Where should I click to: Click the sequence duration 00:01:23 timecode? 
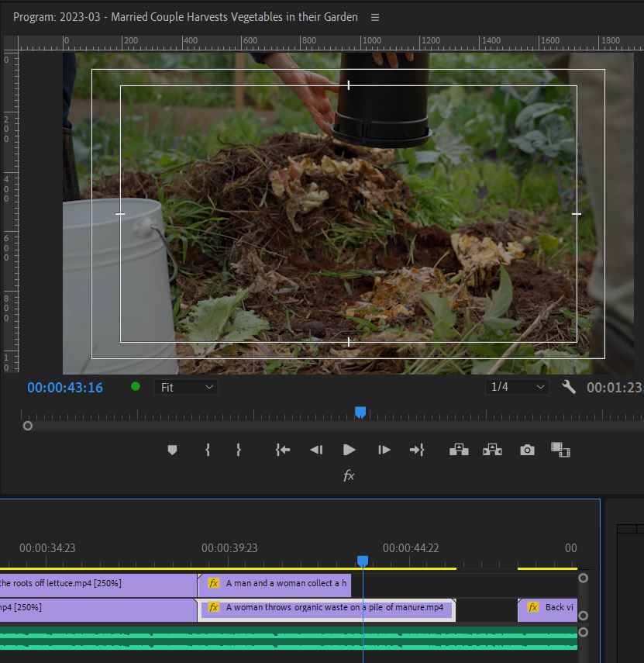pyautogui.click(x=615, y=387)
